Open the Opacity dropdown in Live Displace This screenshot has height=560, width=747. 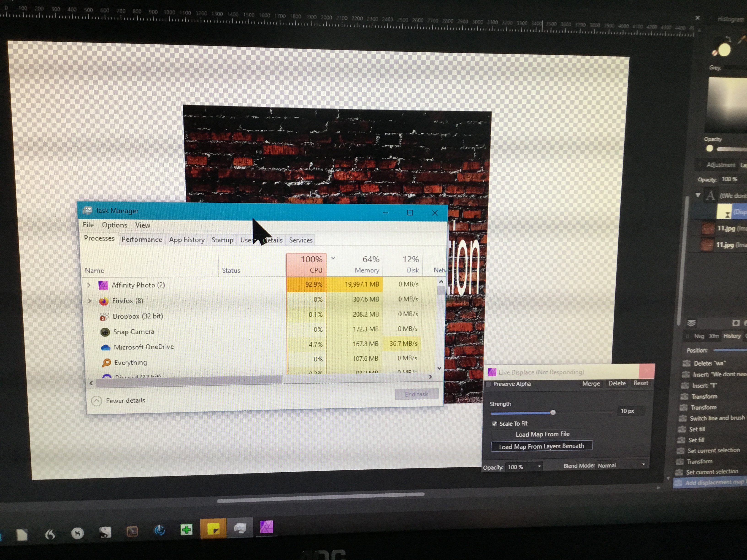539,466
